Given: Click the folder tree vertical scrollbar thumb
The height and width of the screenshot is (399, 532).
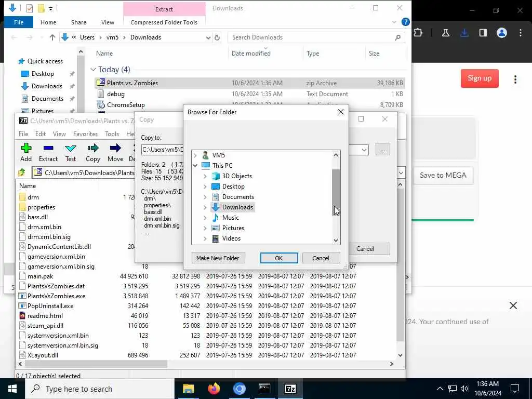Looking at the screenshot, I should pos(336,192).
